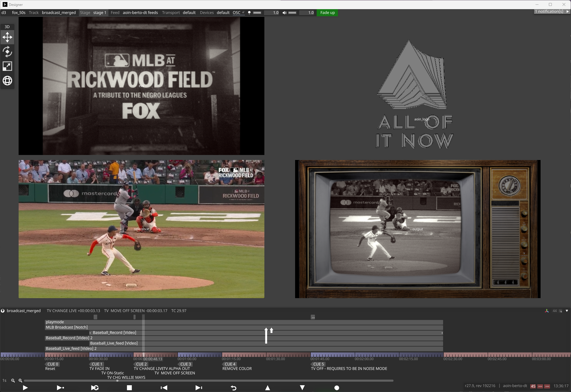The image size is (571, 392).
Task: Click the up triangle transport button
Action: click(268, 388)
